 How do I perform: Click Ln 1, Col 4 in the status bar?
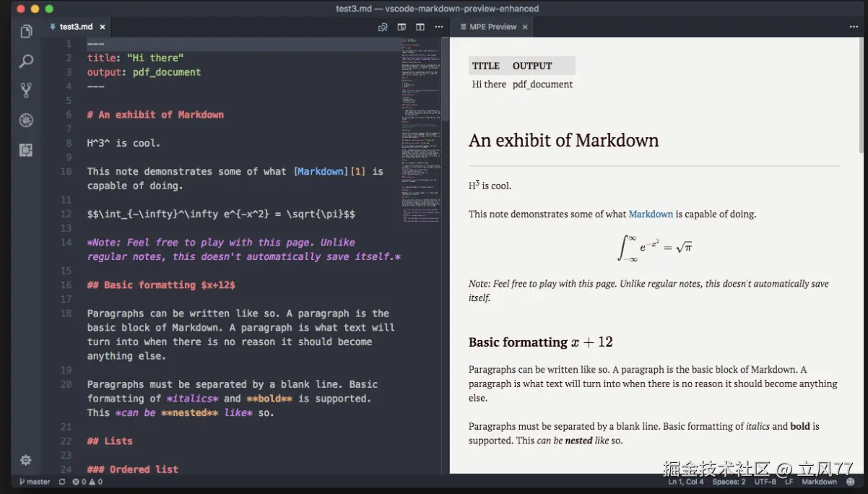[x=686, y=482]
